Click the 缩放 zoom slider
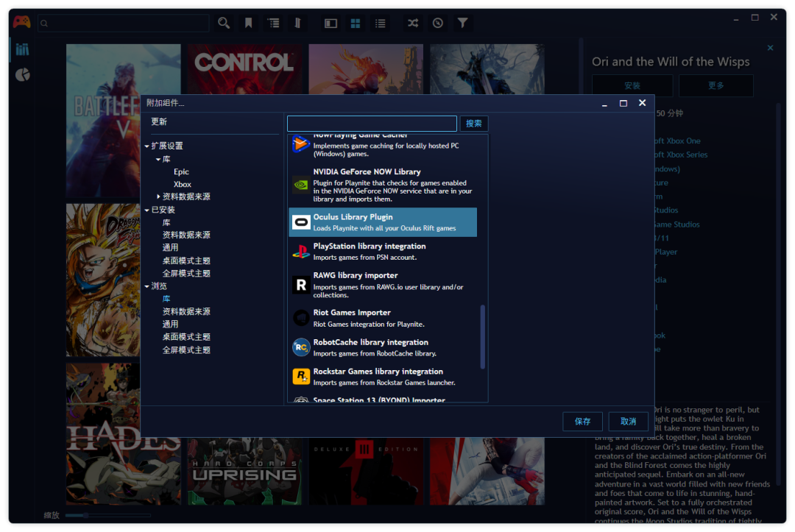This screenshot has width=795, height=532. pos(108,516)
